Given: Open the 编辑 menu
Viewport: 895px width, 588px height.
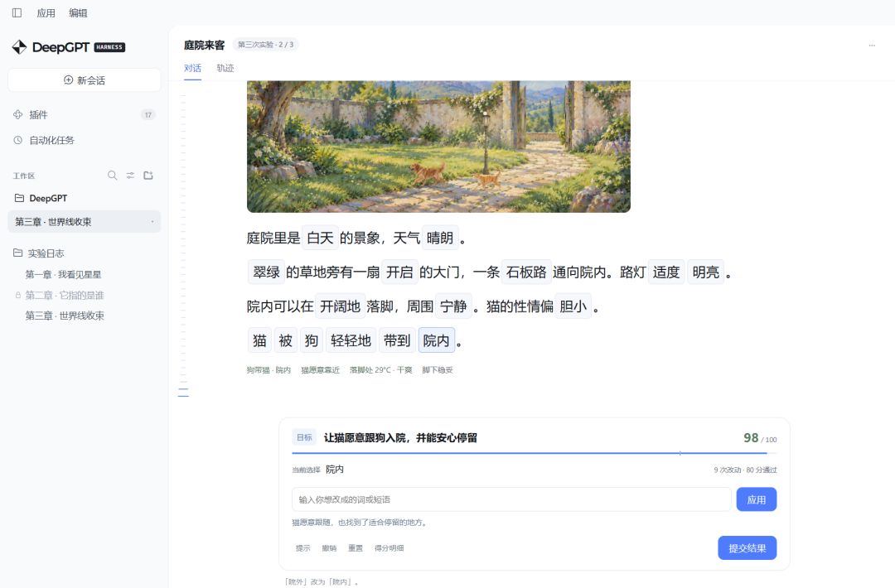Looking at the screenshot, I should (78, 12).
